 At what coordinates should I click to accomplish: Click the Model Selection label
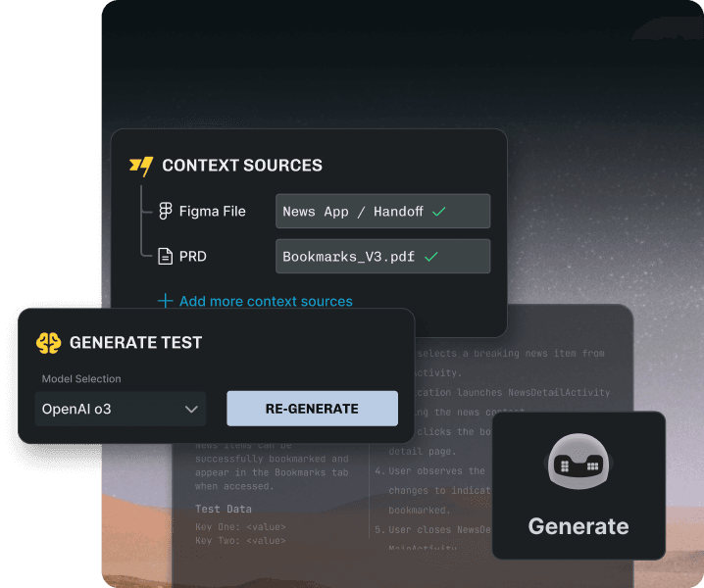click(x=81, y=379)
